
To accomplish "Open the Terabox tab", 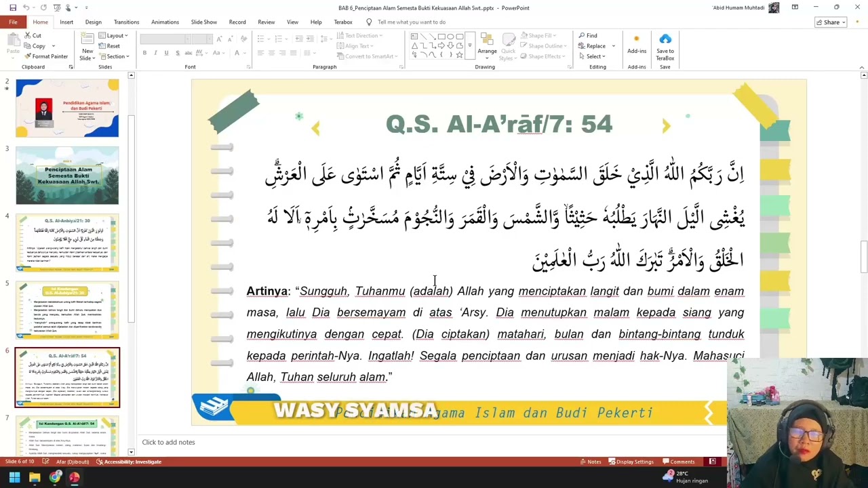I will coord(343,22).
